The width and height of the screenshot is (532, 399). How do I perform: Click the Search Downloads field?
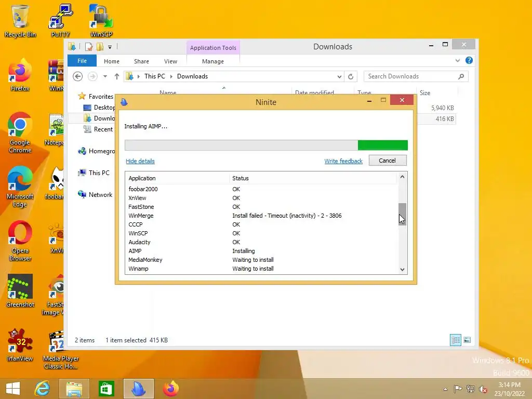click(416, 76)
